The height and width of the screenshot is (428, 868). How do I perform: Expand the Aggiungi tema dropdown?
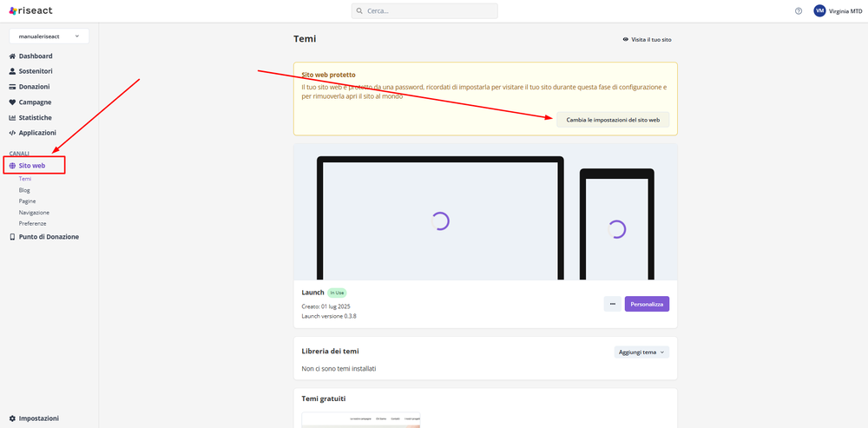[x=641, y=352]
